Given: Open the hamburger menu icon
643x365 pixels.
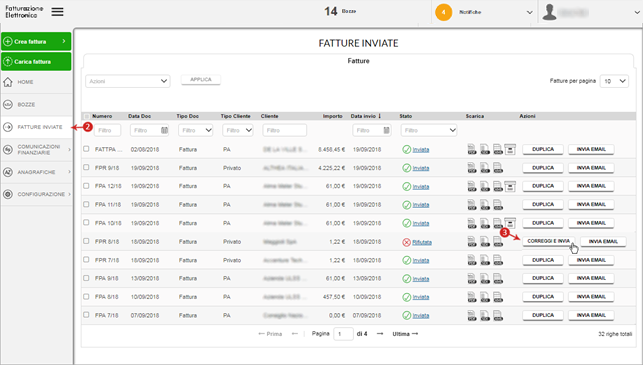Looking at the screenshot, I should click(x=57, y=12).
